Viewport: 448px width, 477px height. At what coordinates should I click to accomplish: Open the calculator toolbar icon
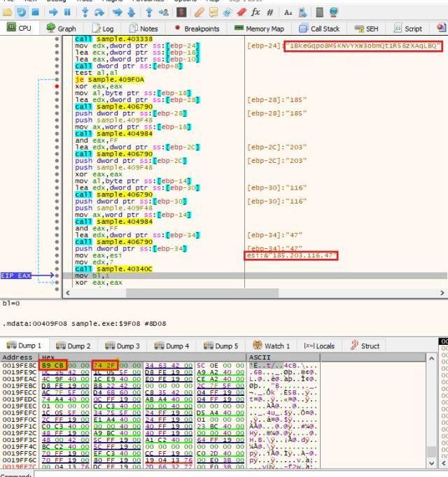319,12
